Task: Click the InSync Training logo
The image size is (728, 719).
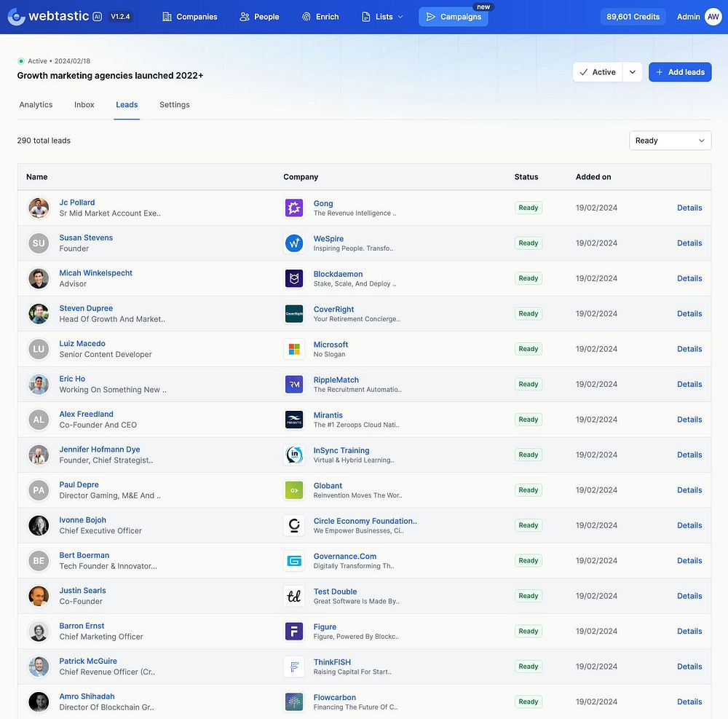Action: 294,455
